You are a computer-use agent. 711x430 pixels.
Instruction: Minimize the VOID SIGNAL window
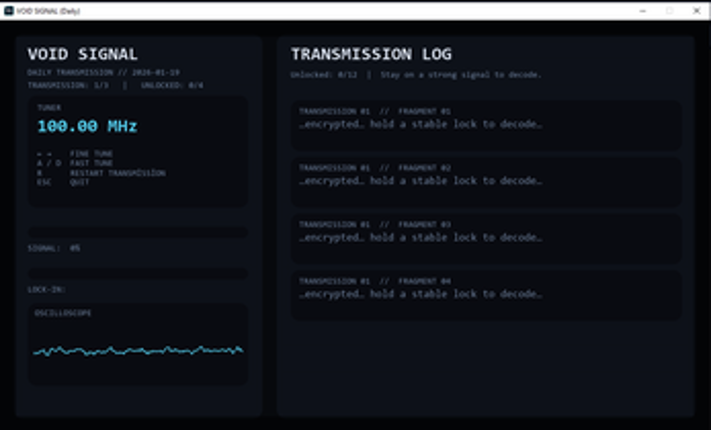coord(641,9)
